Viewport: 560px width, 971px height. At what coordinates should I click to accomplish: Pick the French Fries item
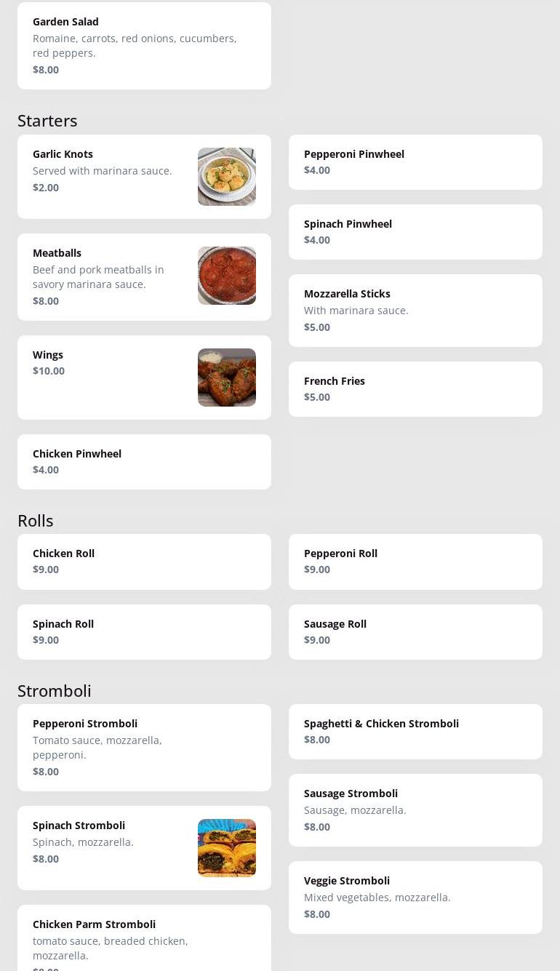(415, 389)
